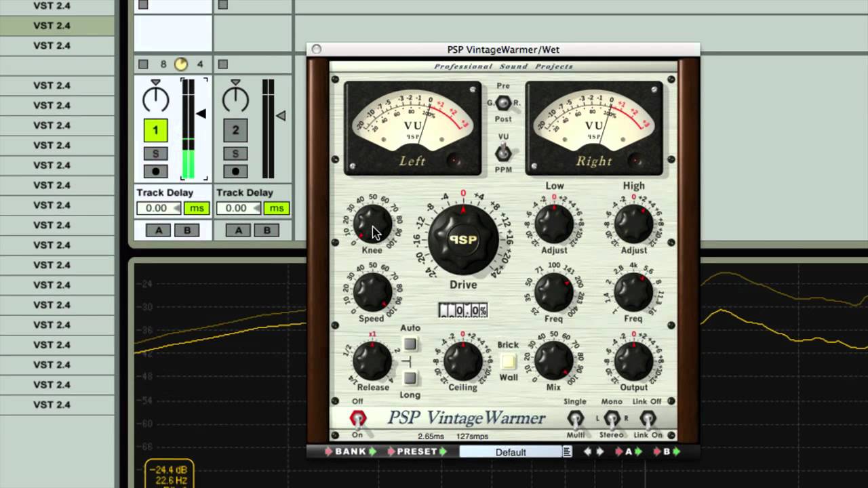Click the Knee knob
Image resolution: width=868 pixels, height=488 pixels.
click(x=372, y=224)
